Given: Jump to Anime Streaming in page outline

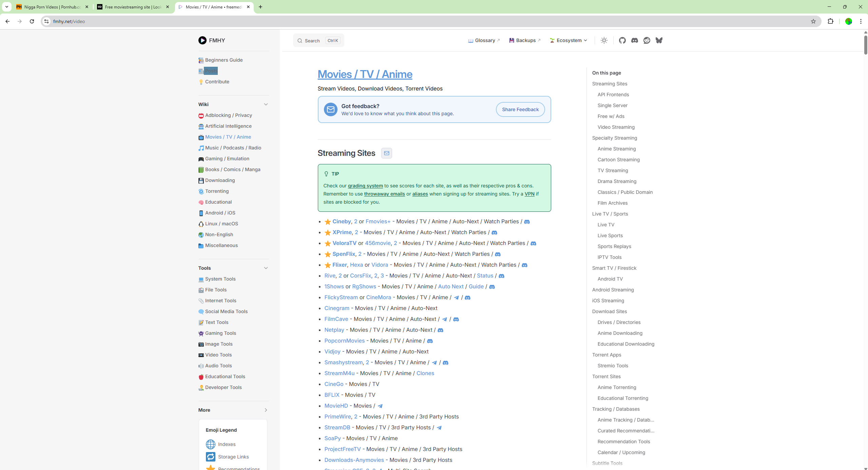Looking at the screenshot, I should point(617,149).
